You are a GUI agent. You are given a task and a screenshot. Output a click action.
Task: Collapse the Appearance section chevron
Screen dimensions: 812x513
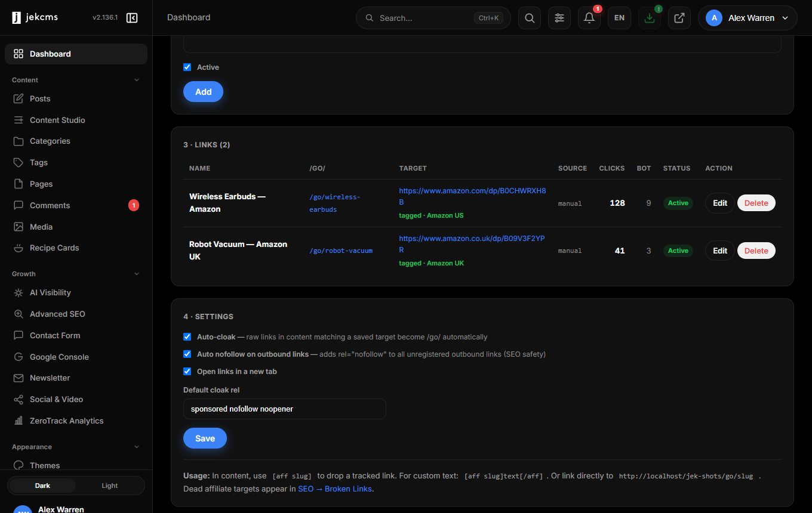coord(136,447)
